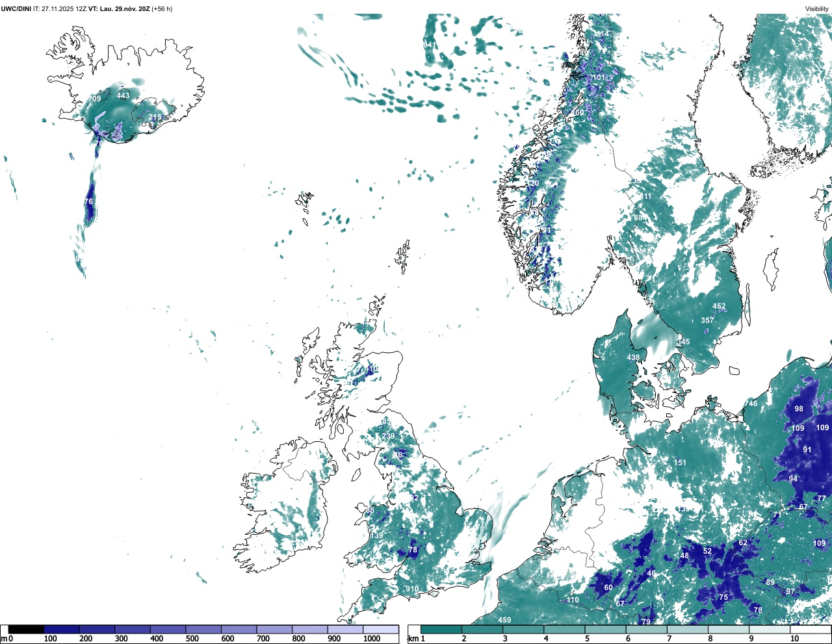Pick the lightest 9–10 km legend segment
The height and width of the screenshot is (644, 832).
coord(770,630)
